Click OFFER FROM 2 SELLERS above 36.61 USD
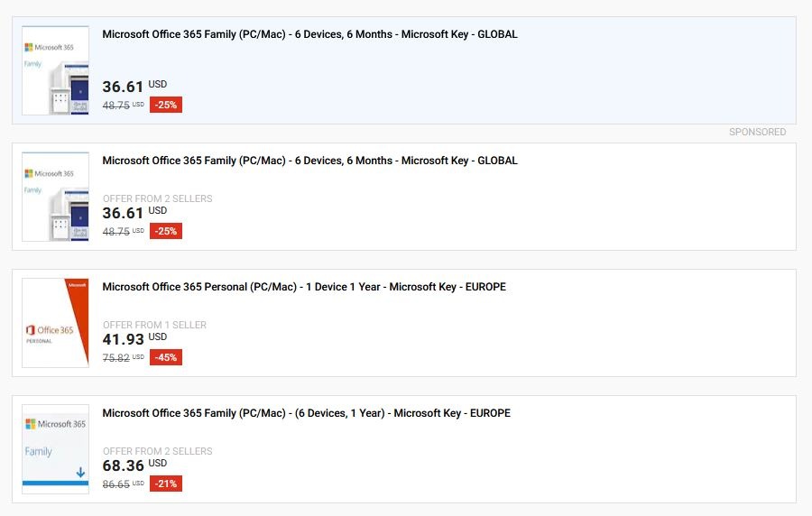The image size is (812, 516). click(x=157, y=198)
